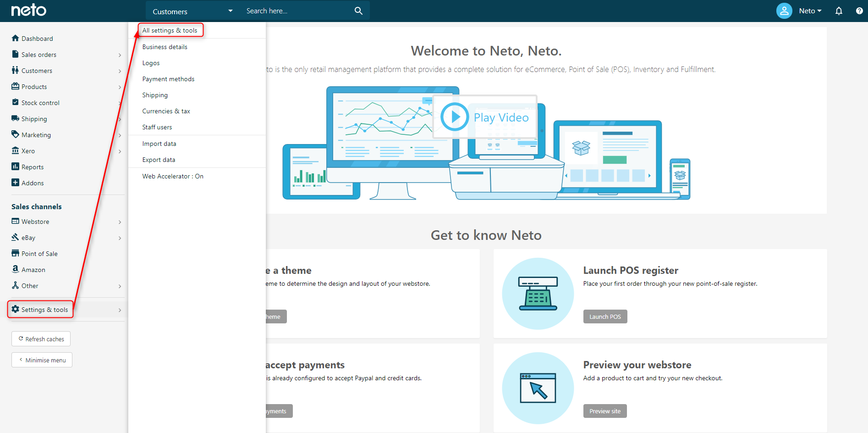Screen dimensions: 868x433
Task: Open notifications bell
Action: 839,11
